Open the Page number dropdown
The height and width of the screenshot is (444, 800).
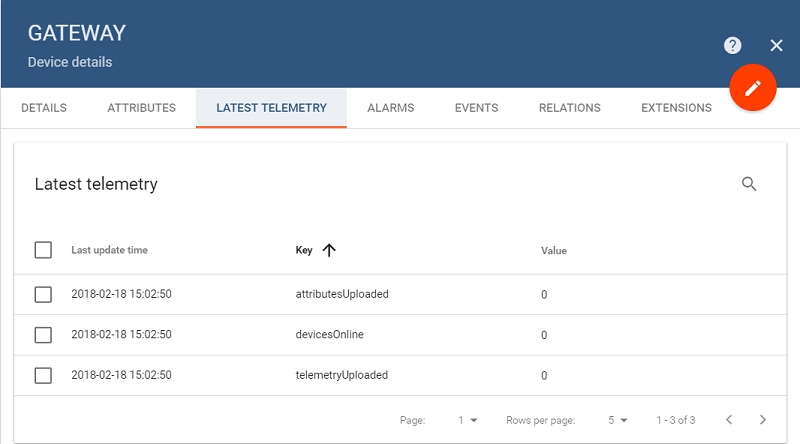coord(468,420)
